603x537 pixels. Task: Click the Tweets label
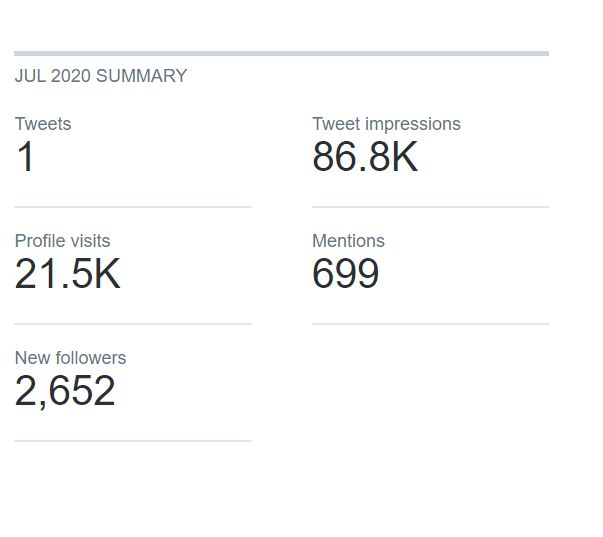pos(43,124)
